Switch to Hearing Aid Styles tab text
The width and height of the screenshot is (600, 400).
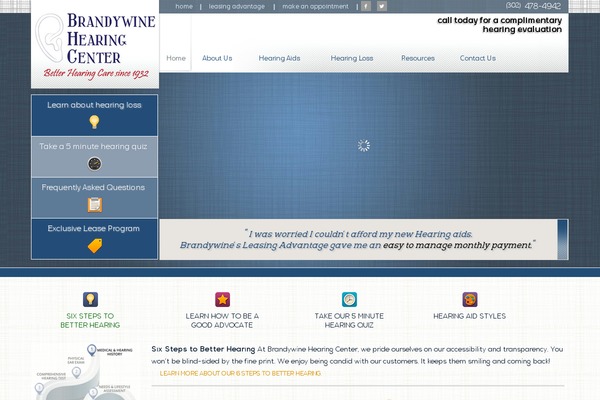tap(470, 316)
